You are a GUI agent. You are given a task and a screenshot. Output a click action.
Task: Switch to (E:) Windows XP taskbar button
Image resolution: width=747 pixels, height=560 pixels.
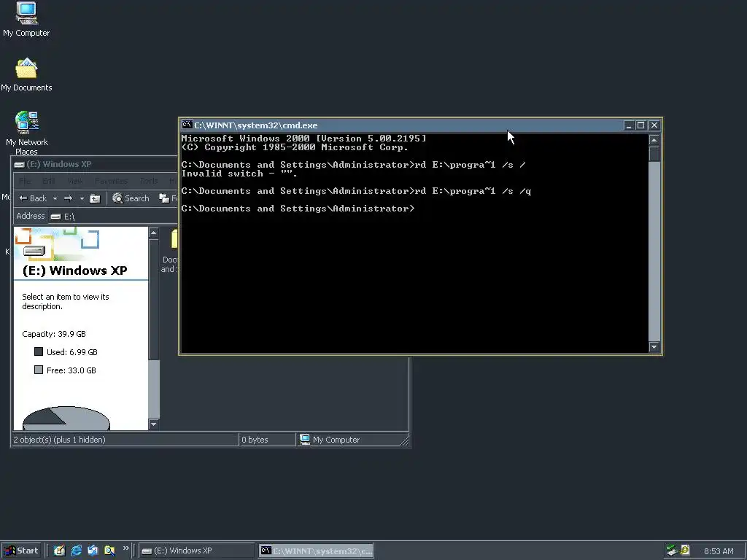(197, 551)
